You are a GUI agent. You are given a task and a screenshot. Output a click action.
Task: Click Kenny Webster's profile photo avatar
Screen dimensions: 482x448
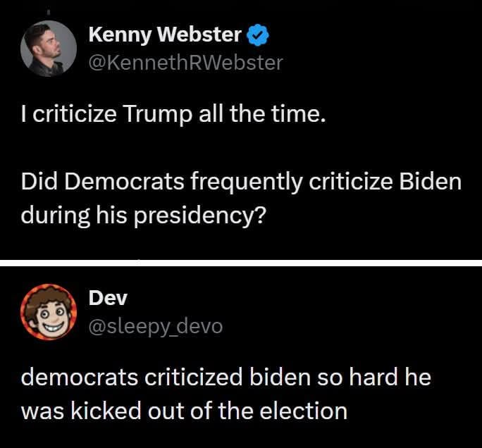[x=49, y=48]
